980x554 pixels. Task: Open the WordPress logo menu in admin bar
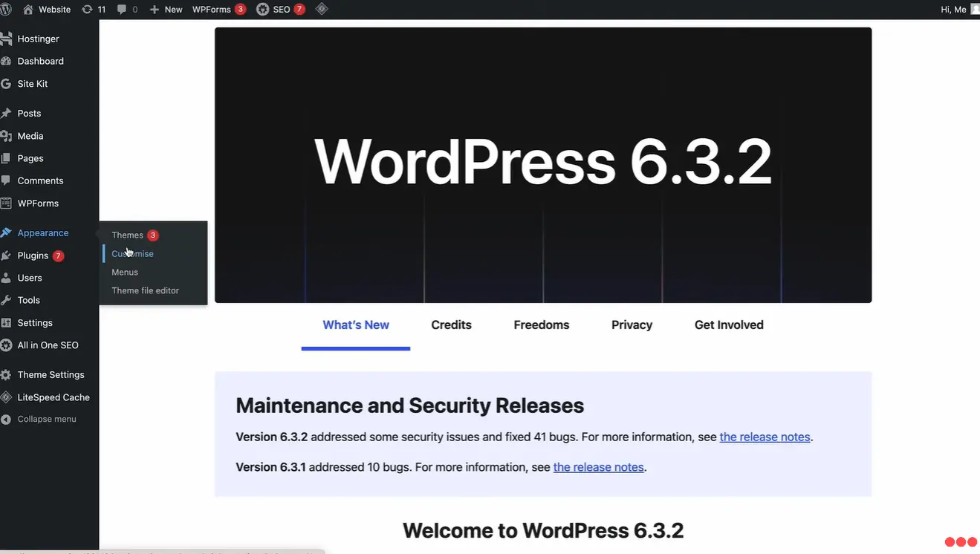tap(8, 9)
